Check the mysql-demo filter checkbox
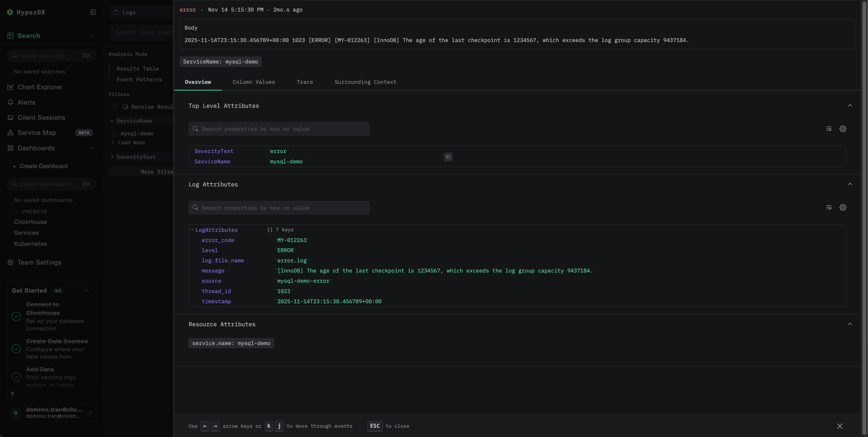Image resolution: width=868 pixels, height=437 pixels. (x=114, y=134)
